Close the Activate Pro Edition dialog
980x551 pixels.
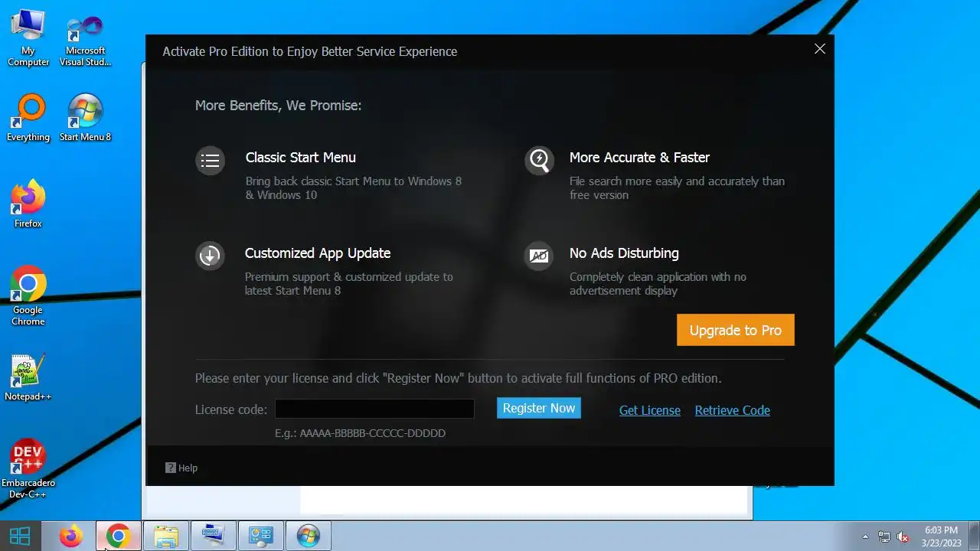click(820, 49)
